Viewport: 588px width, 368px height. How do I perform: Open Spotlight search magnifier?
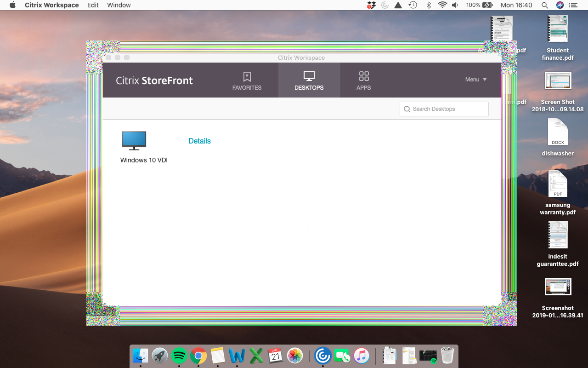point(545,5)
